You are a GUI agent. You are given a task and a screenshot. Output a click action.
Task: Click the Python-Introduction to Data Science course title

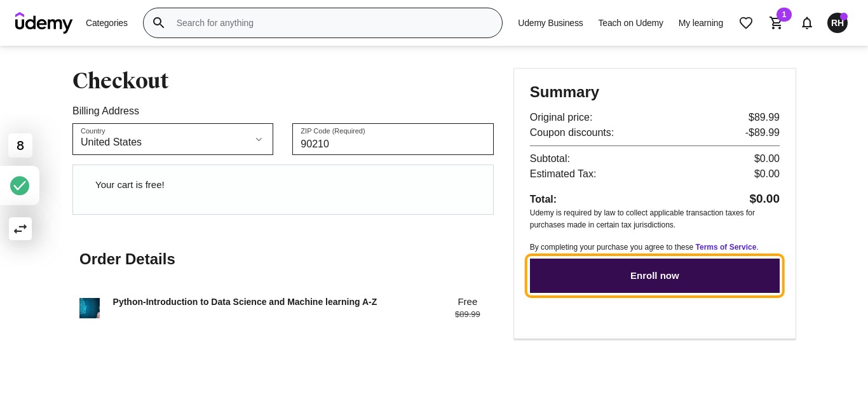(245, 302)
